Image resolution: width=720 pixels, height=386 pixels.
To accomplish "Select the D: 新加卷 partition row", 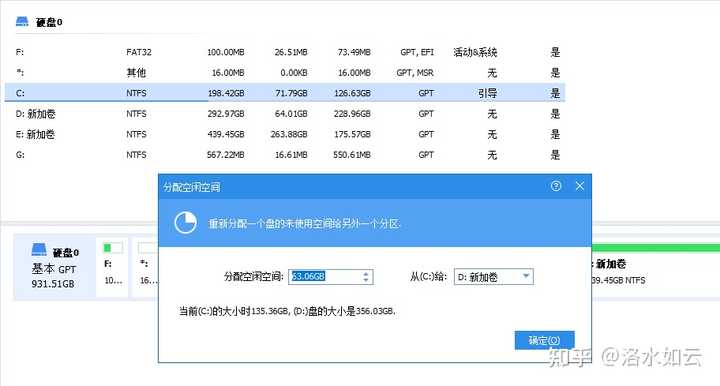I will 285,113.
